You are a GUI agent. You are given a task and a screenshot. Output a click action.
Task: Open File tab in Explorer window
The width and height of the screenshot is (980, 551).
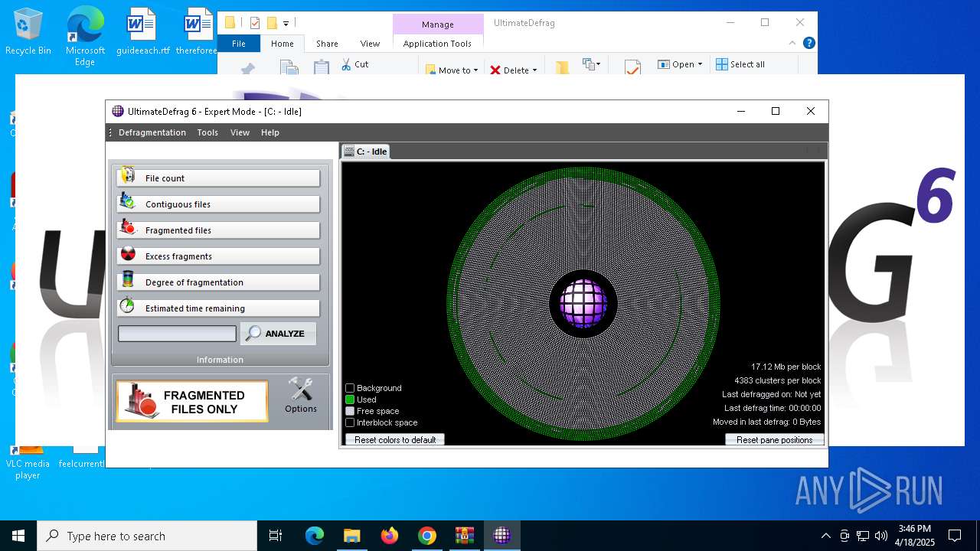[239, 44]
